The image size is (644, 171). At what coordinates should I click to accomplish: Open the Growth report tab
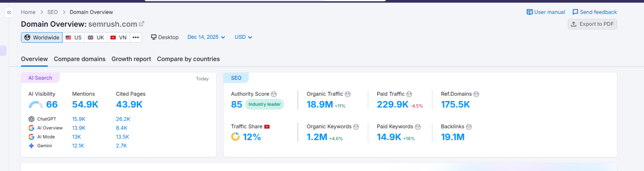tap(131, 59)
